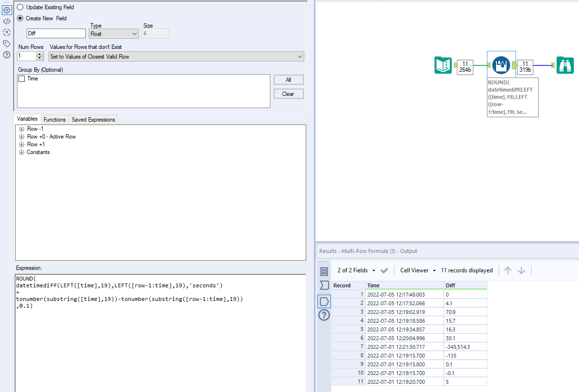579x392 pixels.
Task: Increase Num Rows using the stepper arrow
Action: click(40, 54)
